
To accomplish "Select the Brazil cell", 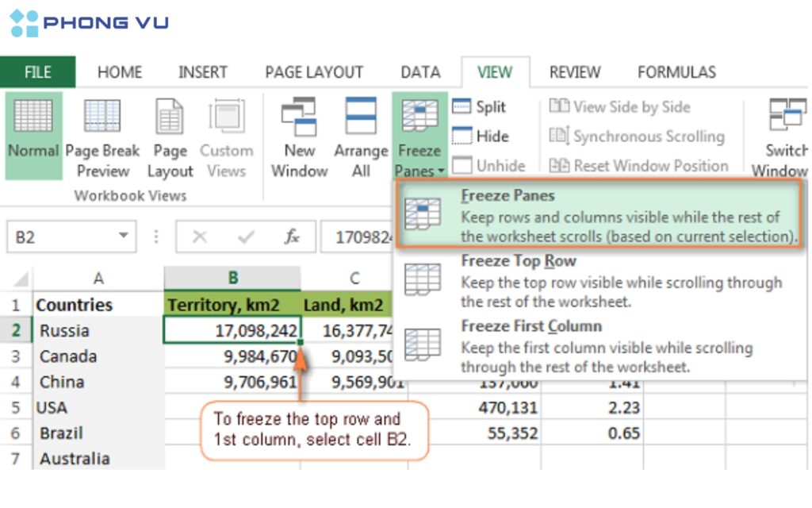I will [x=98, y=433].
